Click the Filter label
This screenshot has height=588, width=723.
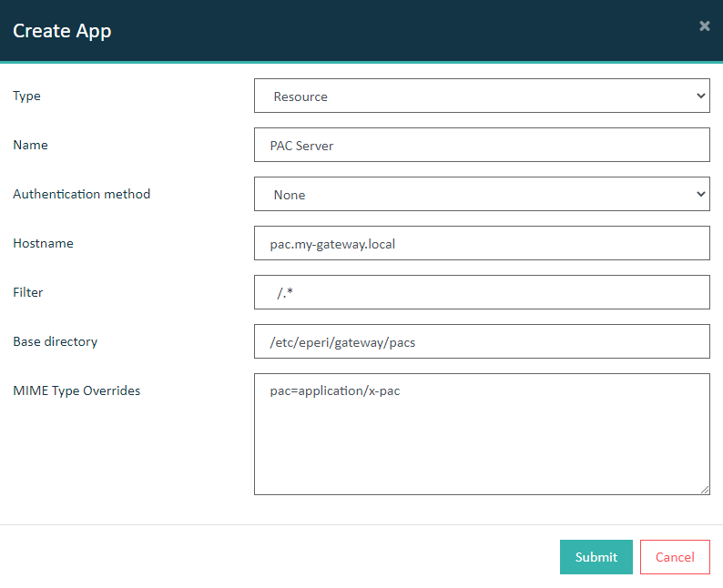tap(27, 292)
